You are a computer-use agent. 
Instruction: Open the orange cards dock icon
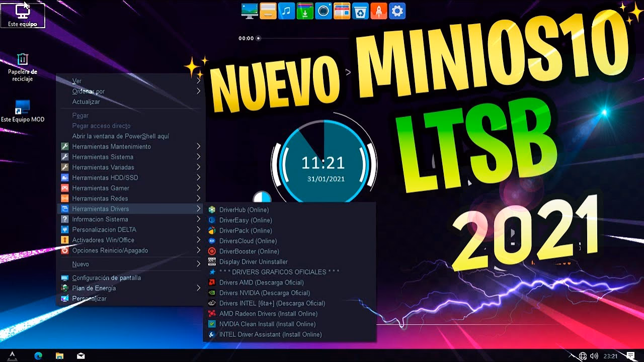point(342,11)
